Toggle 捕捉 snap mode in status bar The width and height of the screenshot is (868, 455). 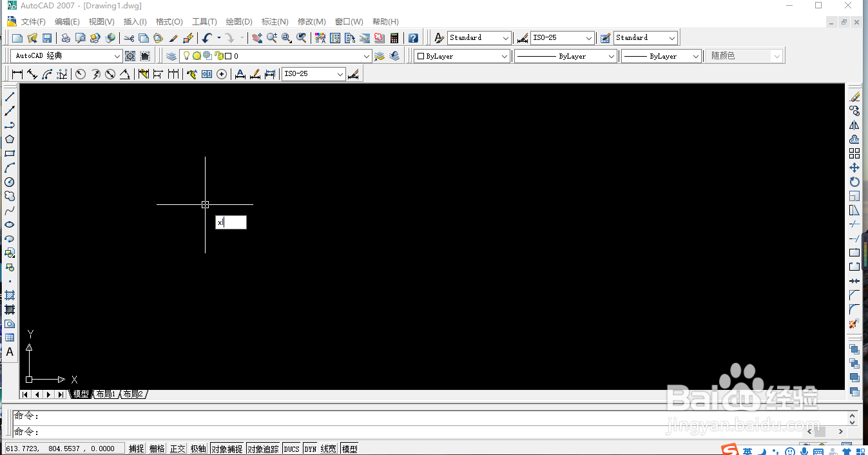pos(136,449)
